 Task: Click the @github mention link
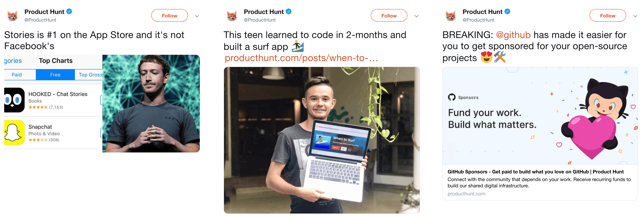pos(513,35)
